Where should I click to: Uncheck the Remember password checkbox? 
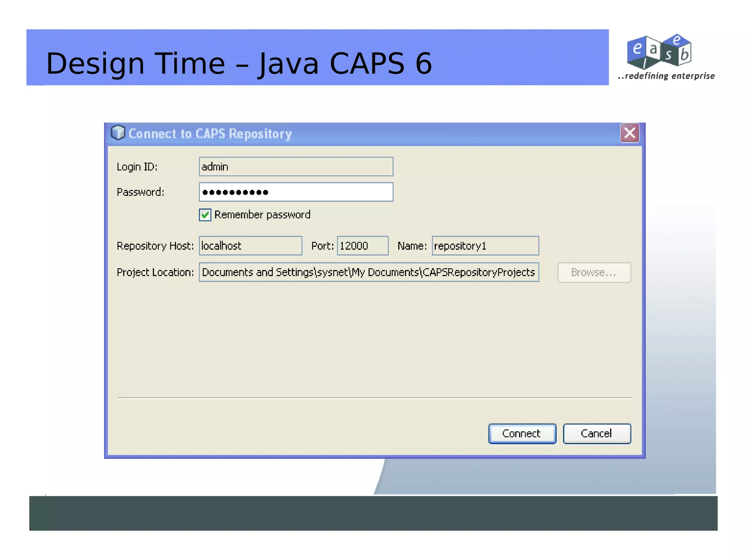coord(205,215)
